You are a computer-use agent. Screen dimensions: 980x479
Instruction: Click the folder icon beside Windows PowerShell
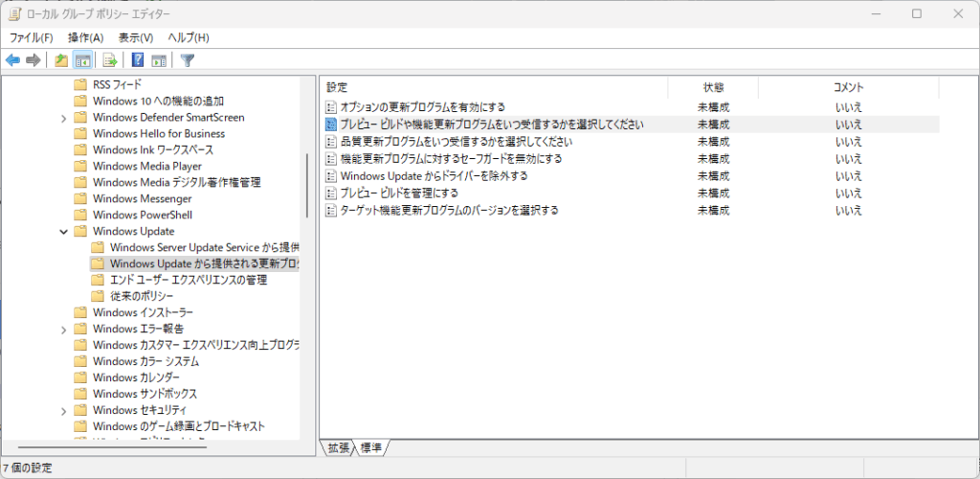pos(79,216)
